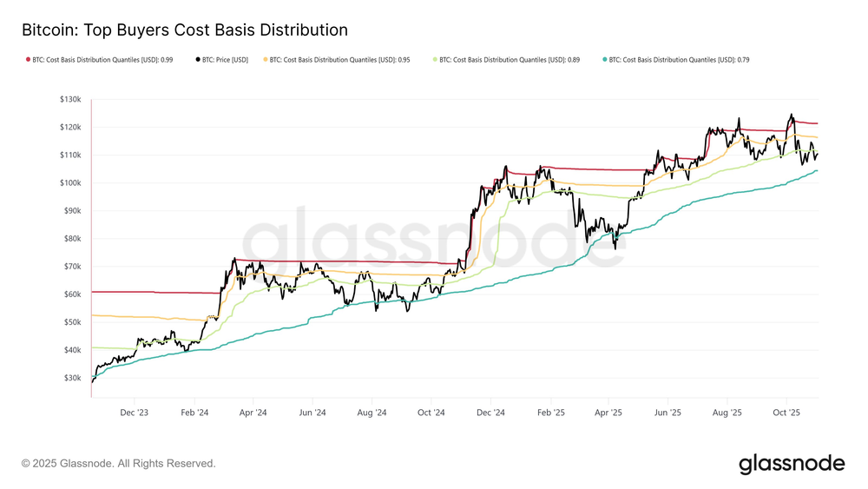Hide the 0.79 quantile series via legend label
Image resolution: width=868 pixels, height=489 pixels.
[x=686, y=60]
